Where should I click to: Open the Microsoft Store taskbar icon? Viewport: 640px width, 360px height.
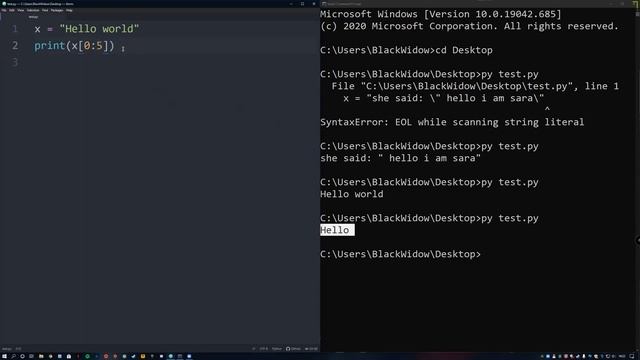pyautogui.click(x=69, y=356)
